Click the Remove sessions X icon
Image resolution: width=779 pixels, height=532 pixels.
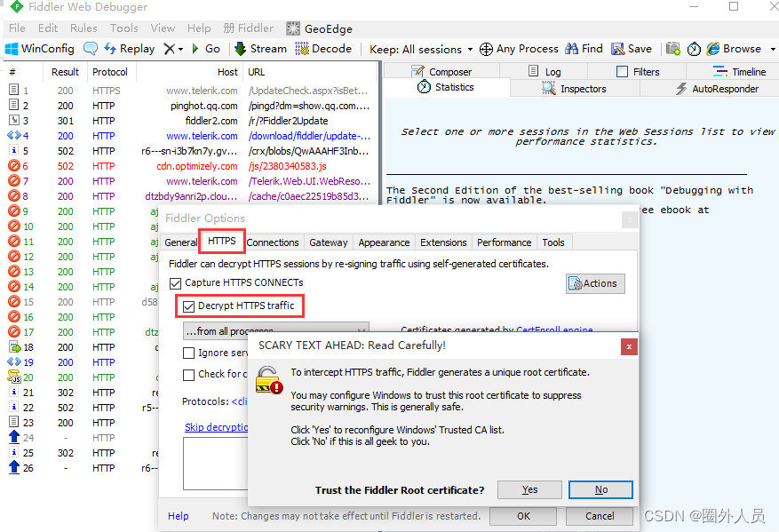tap(170, 49)
